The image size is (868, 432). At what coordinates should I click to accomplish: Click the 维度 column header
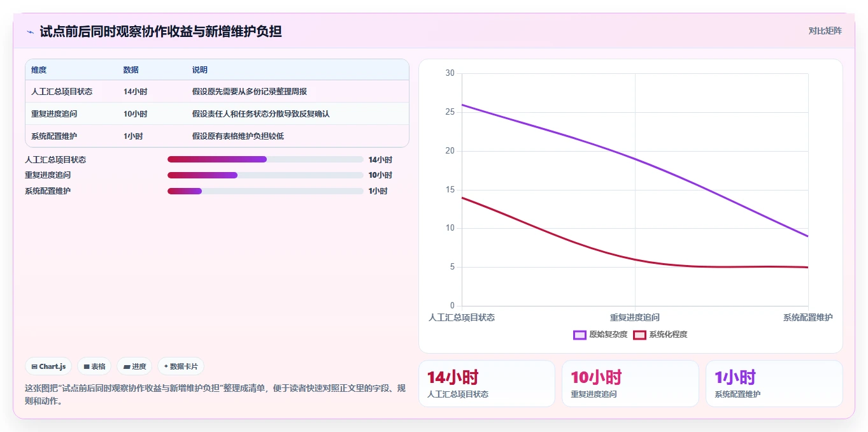39,70
